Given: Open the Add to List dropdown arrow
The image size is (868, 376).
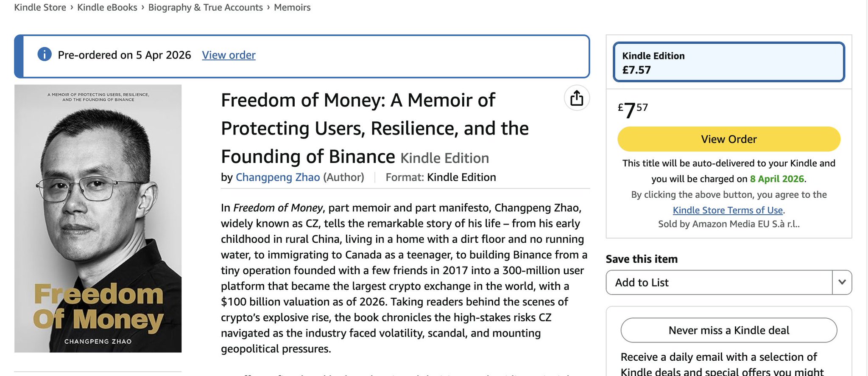Looking at the screenshot, I should pyautogui.click(x=842, y=282).
